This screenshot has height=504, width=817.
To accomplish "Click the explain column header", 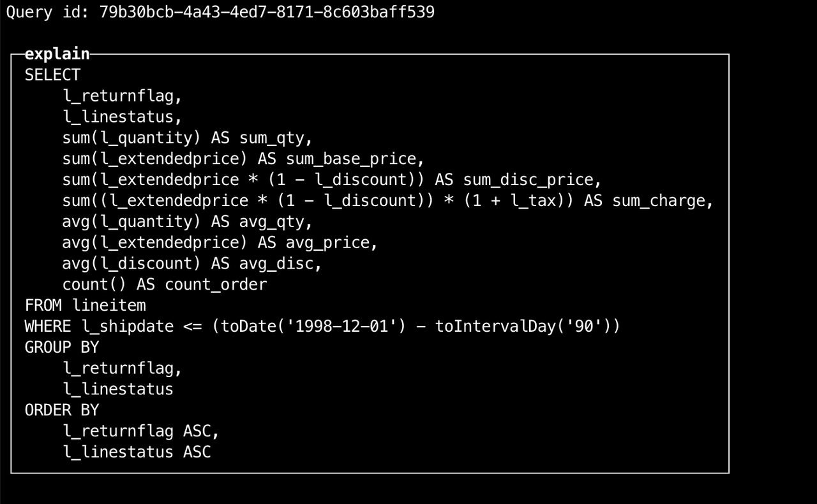I will 57,54.
